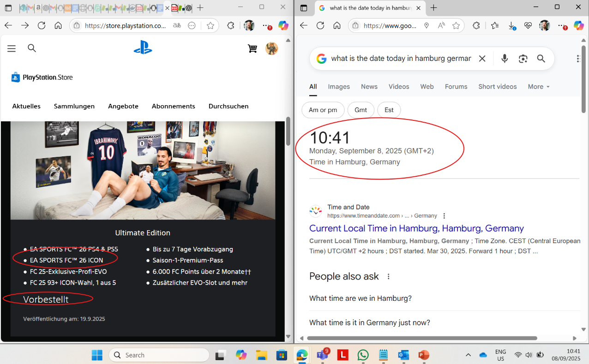
Task: Click the Google search text field
Action: 401,59
